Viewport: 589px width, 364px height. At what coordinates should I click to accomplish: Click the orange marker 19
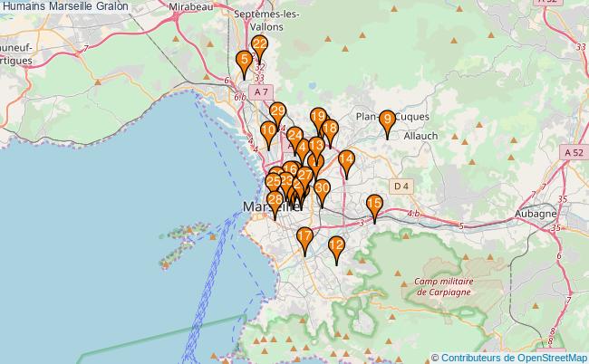(x=318, y=119)
